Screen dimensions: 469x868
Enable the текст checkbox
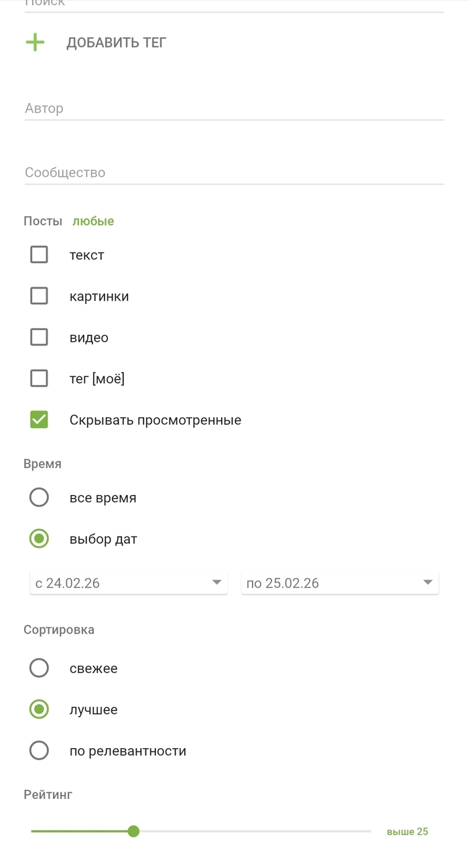pyautogui.click(x=39, y=255)
